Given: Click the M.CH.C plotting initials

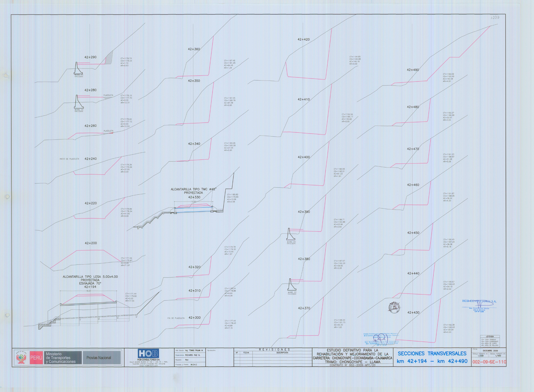Looking at the screenshot, I should click(x=194, y=364).
